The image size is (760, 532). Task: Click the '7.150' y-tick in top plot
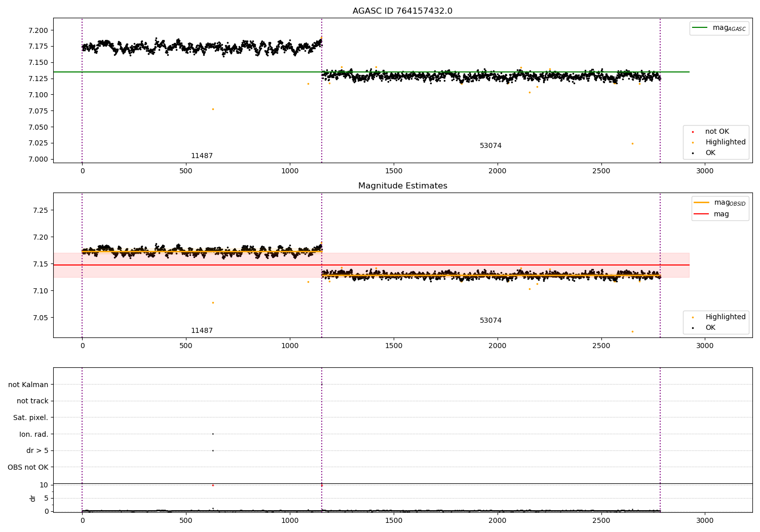(x=38, y=62)
